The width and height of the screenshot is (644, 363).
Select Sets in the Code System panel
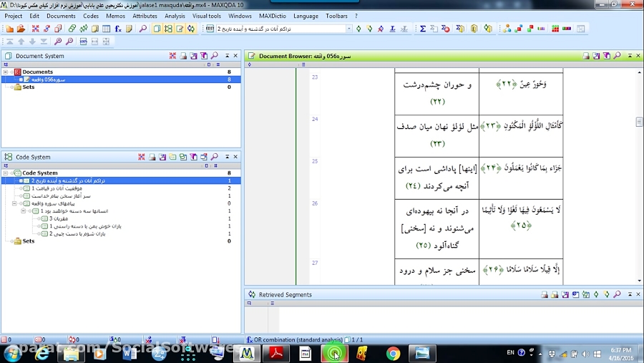(x=29, y=241)
